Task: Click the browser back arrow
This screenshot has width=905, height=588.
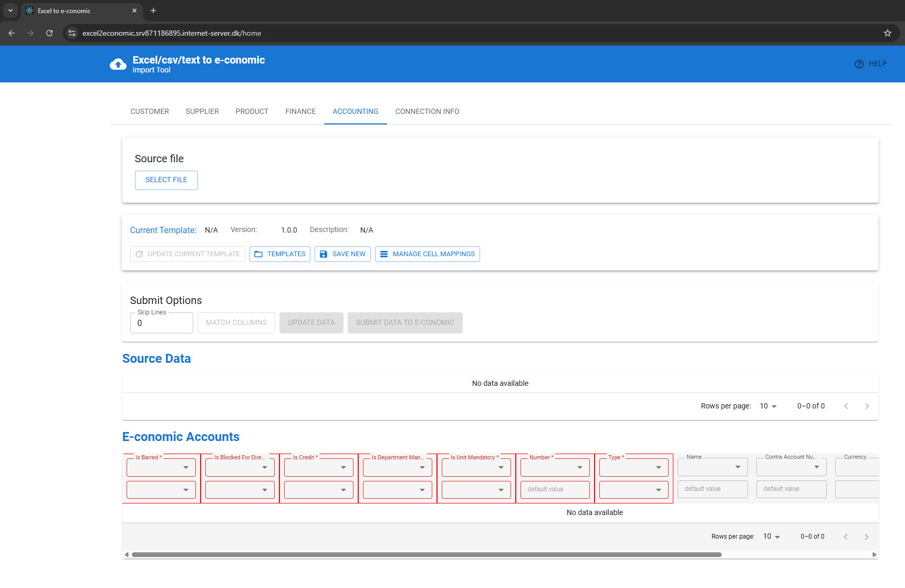Action: point(12,33)
